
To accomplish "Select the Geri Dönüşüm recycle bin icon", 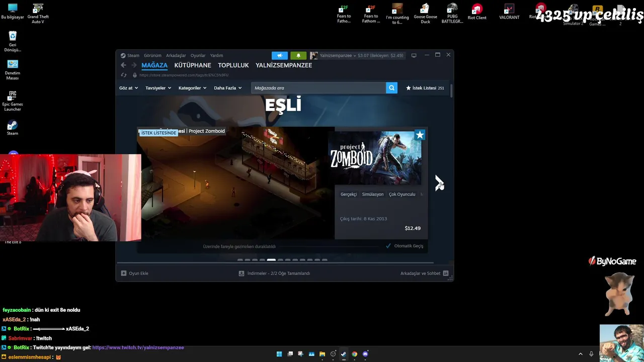I will [x=13, y=42].
